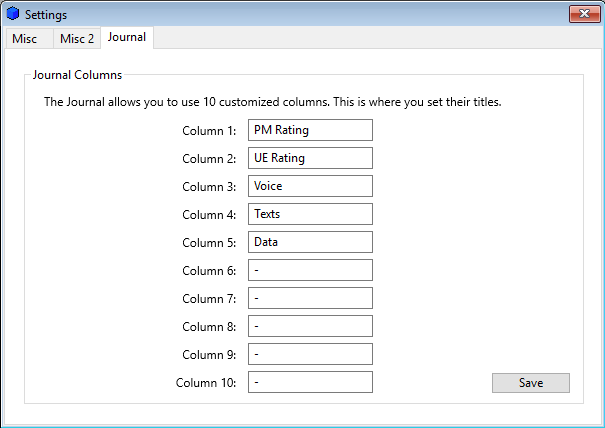This screenshot has width=605, height=428.
Task: Save the journal column titles
Action: [x=531, y=383]
